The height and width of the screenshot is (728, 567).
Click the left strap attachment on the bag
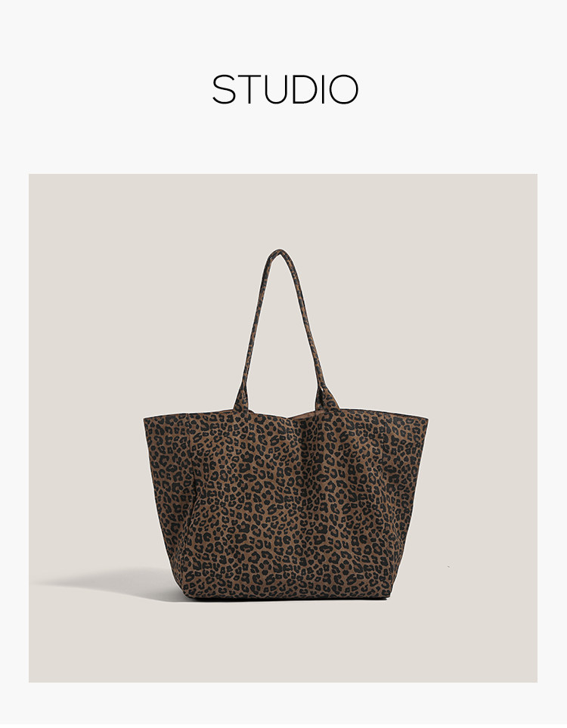pyautogui.click(x=241, y=399)
